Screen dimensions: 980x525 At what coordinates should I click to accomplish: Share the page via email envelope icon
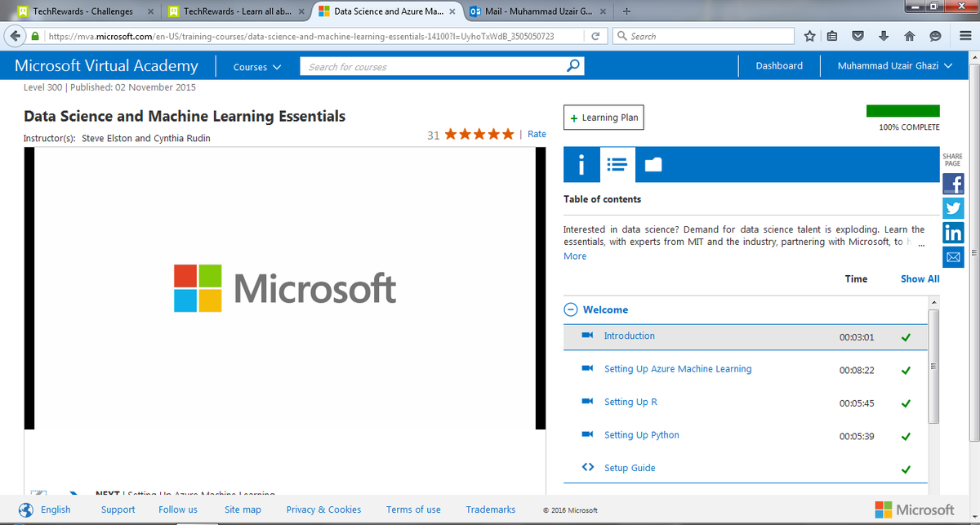coord(953,257)
